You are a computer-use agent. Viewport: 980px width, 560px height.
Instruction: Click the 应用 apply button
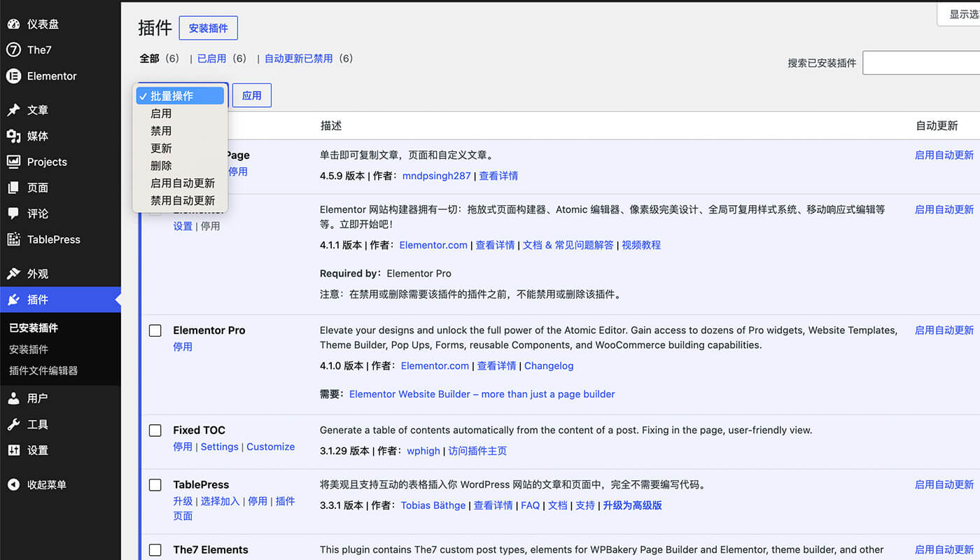pyautogui.click(x=252, y=96)
